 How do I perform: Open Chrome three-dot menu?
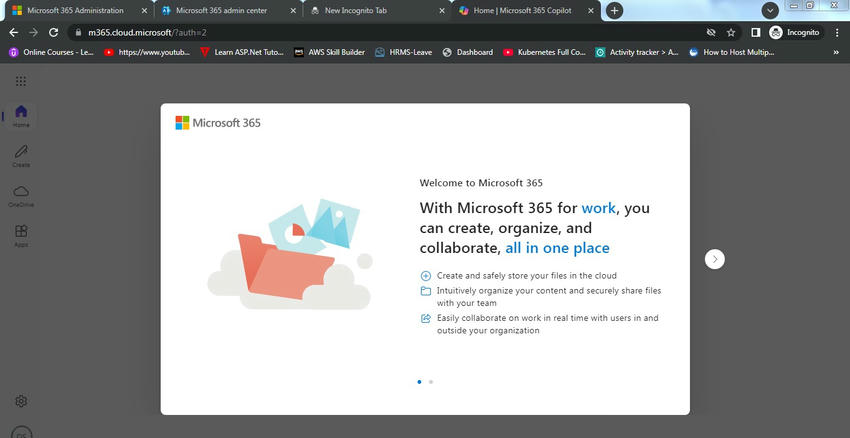[x=838, y=33]
